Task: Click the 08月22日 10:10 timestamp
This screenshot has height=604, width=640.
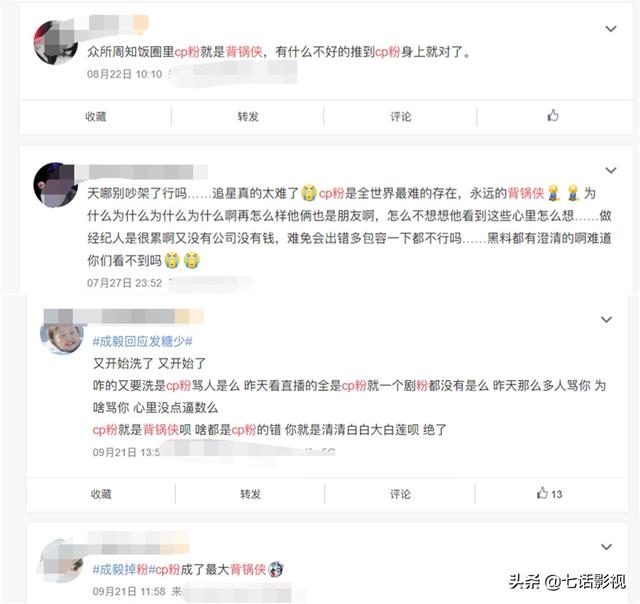Action: [x=124, y=74]
